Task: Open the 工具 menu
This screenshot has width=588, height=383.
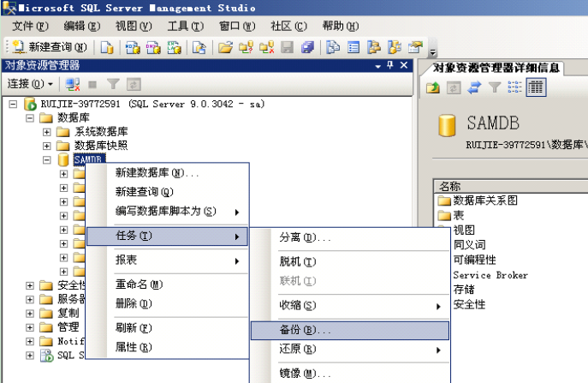Action: pos(185,27)
